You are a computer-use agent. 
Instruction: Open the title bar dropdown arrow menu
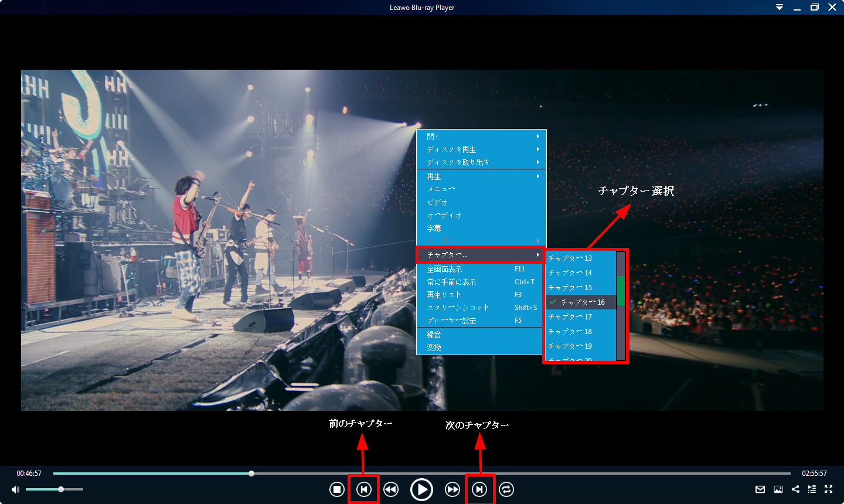780,8
